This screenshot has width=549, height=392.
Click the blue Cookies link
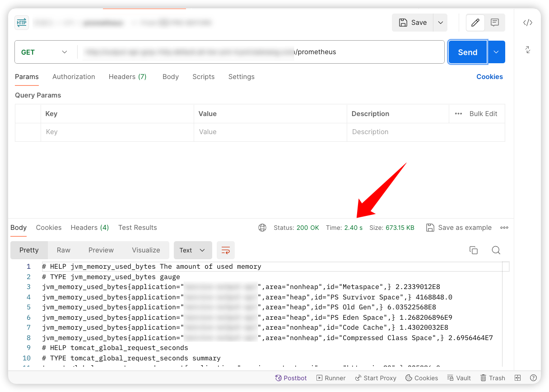pos(489,77)
